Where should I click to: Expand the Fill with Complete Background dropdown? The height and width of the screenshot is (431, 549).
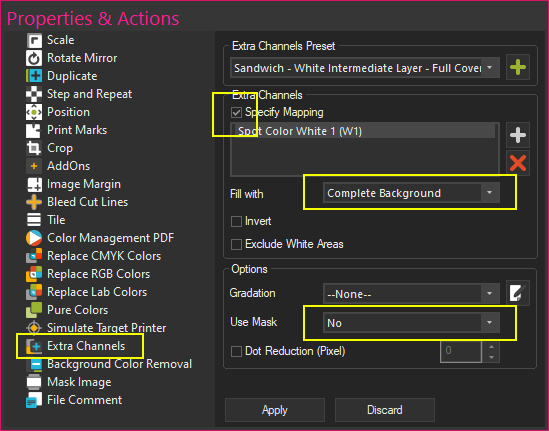(x=411, y=193)
